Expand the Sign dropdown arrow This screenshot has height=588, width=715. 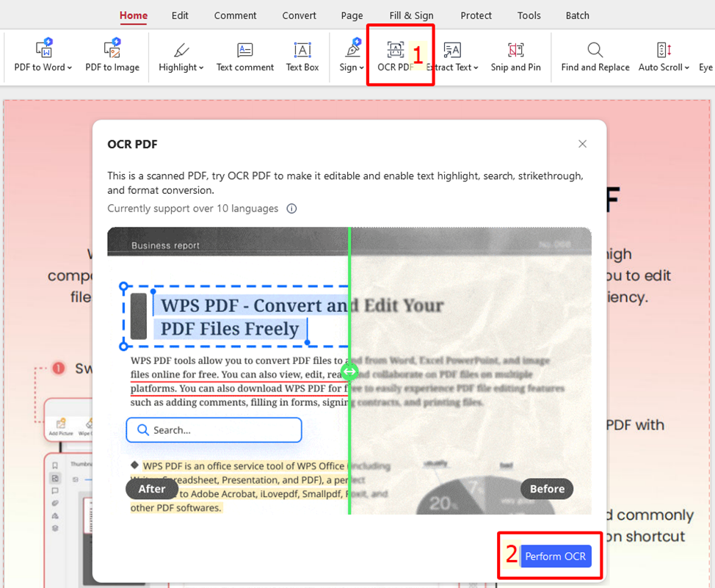coord(362,68)
